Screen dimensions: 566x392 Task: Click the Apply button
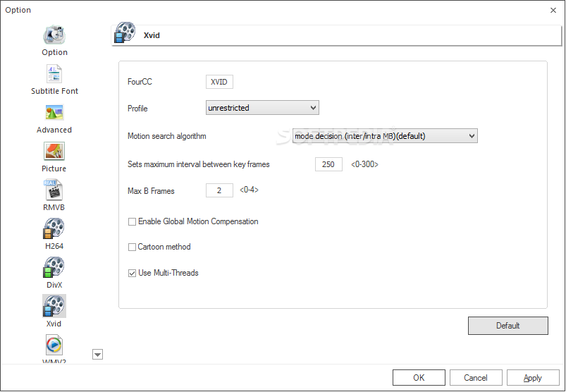pyautogui.click(x=533, y=378)
